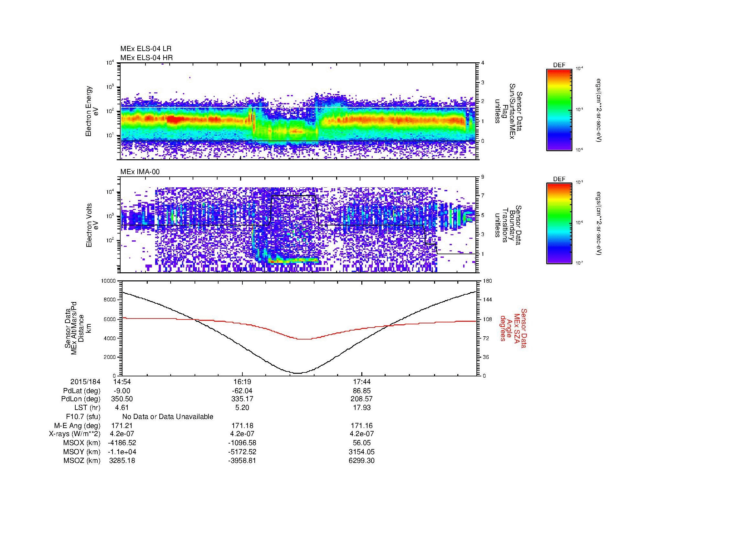This screenshot has width=756, height=534.
Task: Click the bottom colorbar units label
Action: [600, 224]
